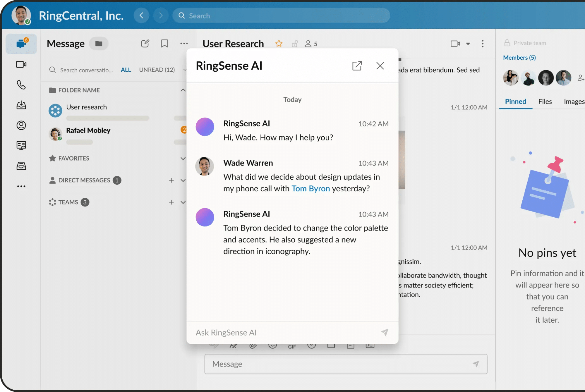Collapse the FOLDER NAME section
This screenshot has width=585, height=392.
tap(183, 90)
